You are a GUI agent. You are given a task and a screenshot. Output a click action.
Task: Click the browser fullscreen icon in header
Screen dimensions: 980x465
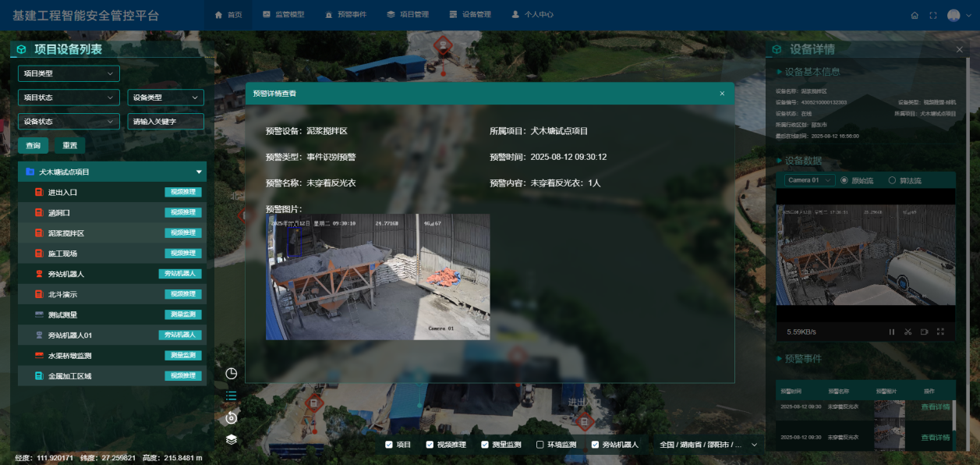933,16
